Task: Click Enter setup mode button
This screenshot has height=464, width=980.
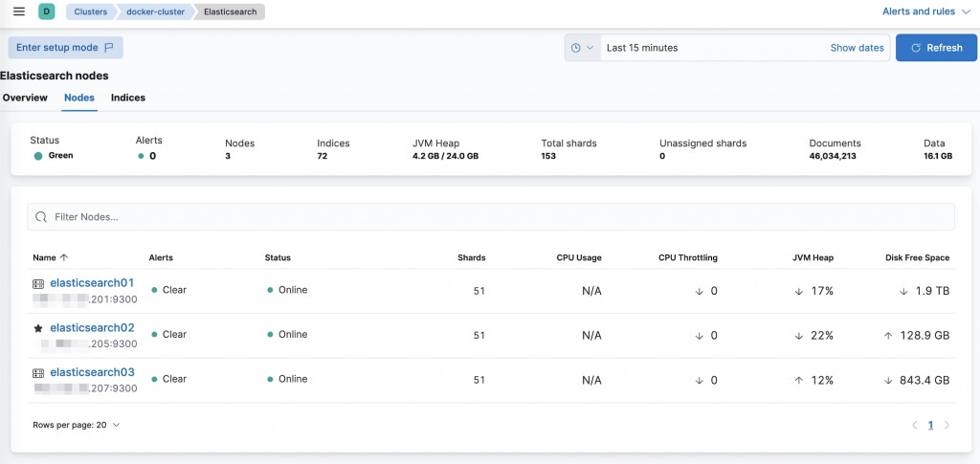Action: pyautogui.click(x=65, y=48)
